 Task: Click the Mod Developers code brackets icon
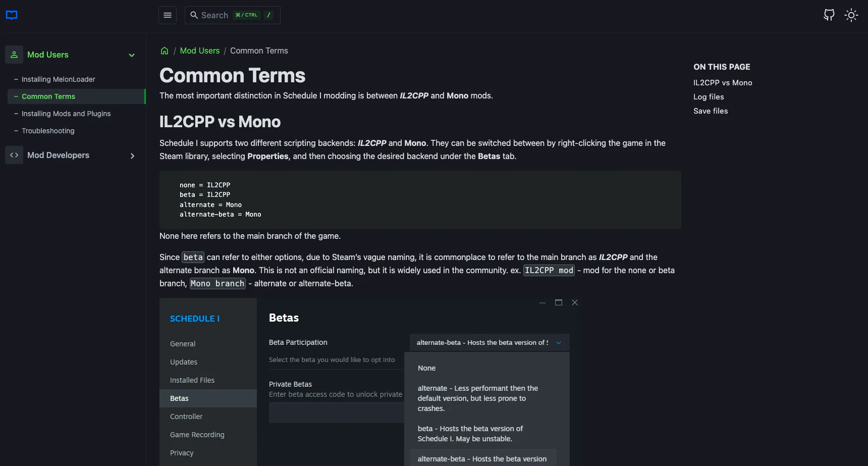(14, 155)
